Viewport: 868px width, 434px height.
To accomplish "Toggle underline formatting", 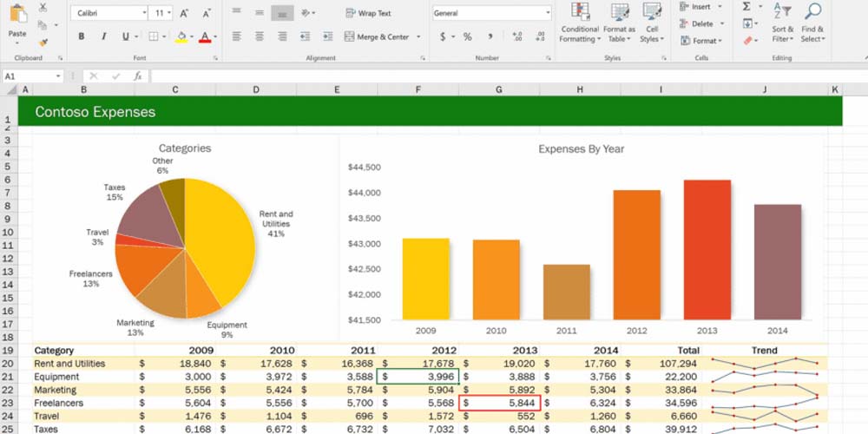I will click(125, 36).
